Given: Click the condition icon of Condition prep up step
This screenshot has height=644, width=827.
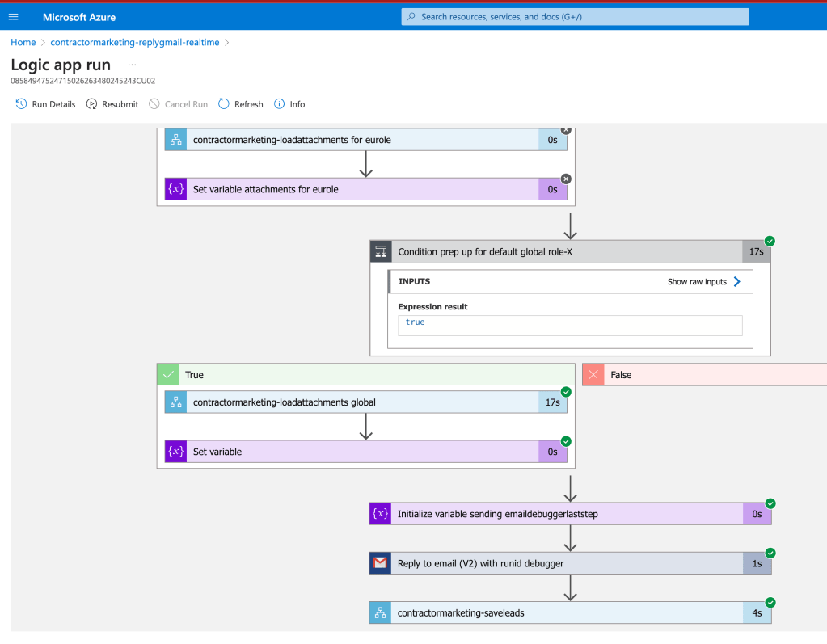Looking at the screenshot, I should [381, 251].
